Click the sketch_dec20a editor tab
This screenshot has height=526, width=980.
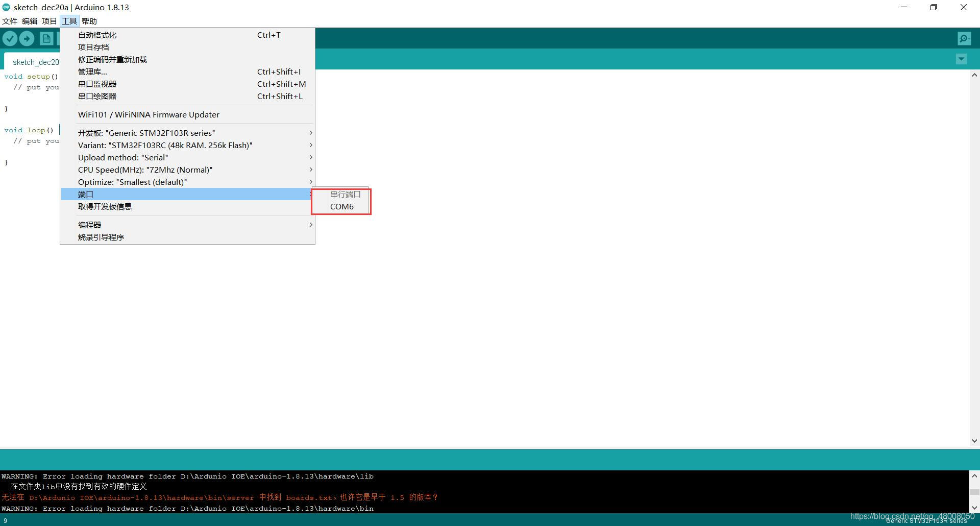(32, 62)
